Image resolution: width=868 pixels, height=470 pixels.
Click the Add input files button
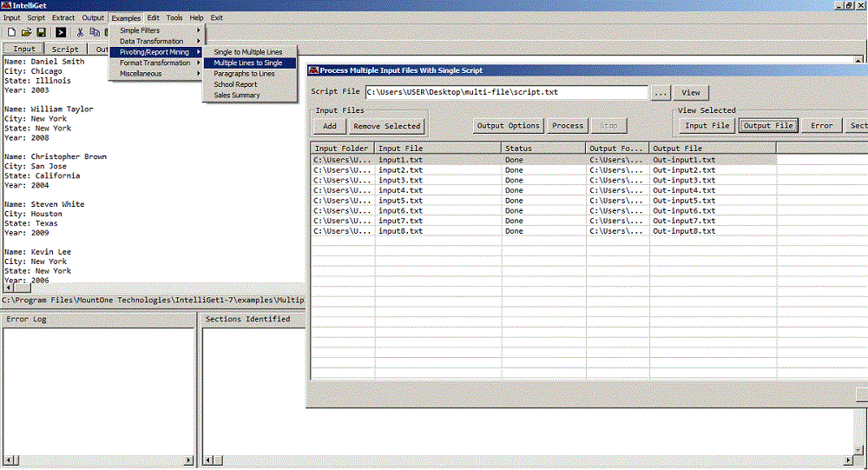click(x=329, y=126)
